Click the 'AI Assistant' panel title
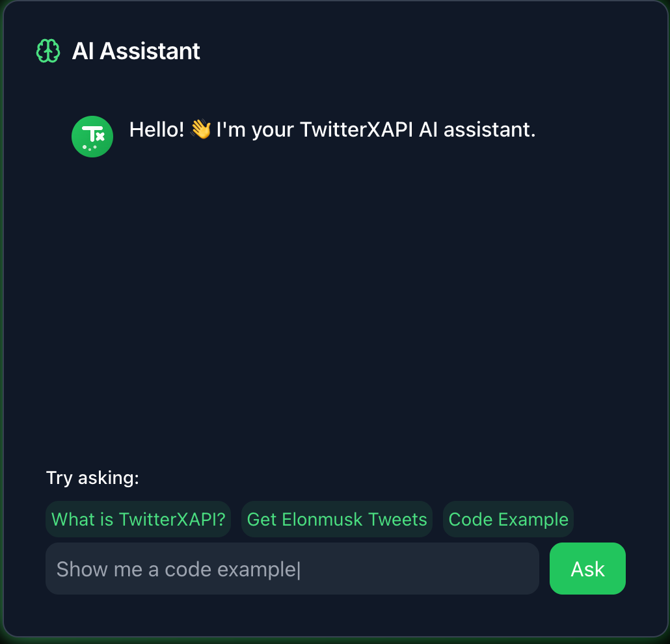 click(136, 51)
